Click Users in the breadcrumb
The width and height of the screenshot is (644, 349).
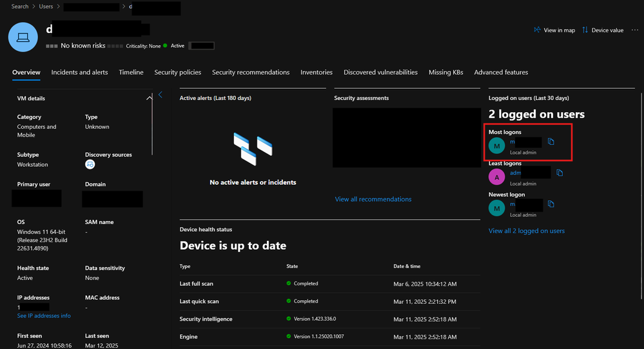click(x=46, y=6)
